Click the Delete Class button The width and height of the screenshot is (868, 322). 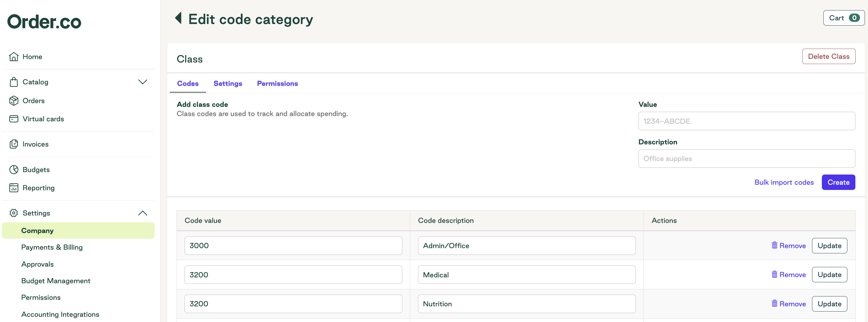[x=829, y=56]
